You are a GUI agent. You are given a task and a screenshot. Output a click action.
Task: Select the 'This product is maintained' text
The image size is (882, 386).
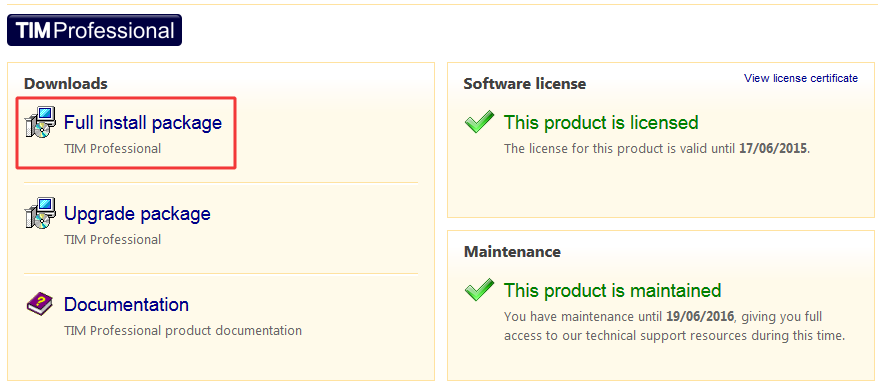tap(613, 290)
